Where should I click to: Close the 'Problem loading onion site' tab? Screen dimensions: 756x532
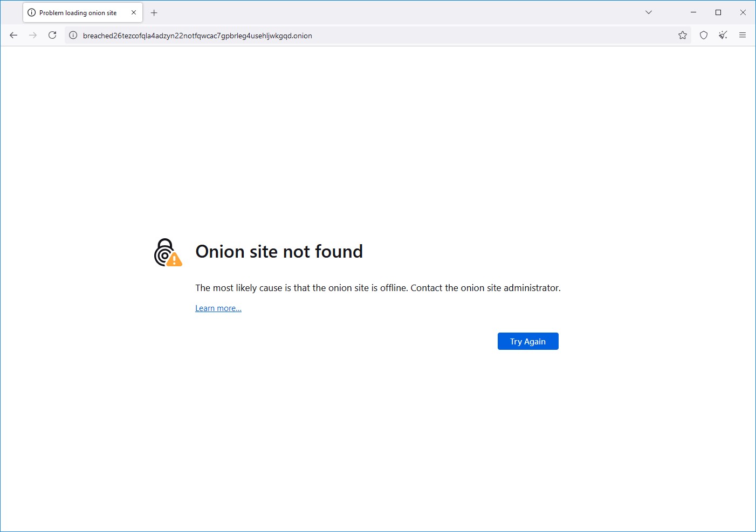click(134, 12)
